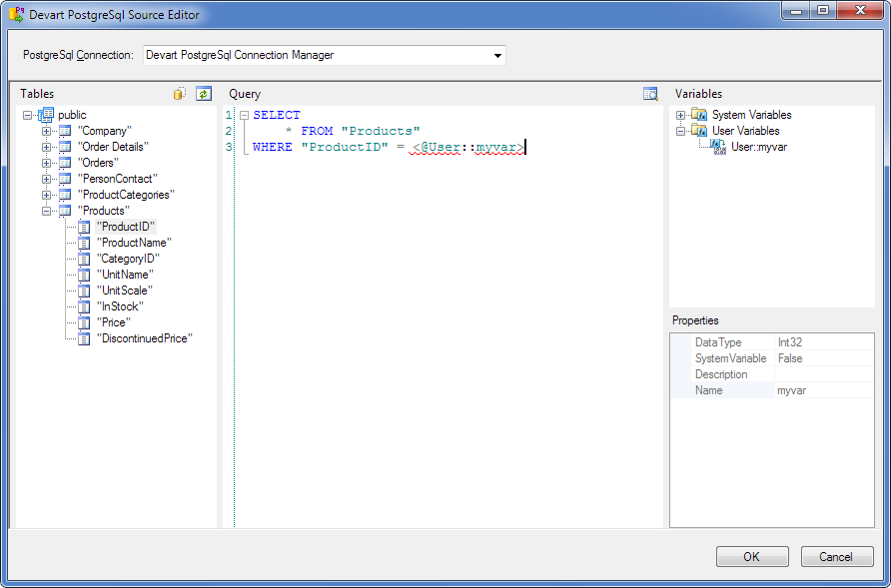Screen dimensions: 891x588
Task: Collapse the User Variables node
Action: pos(681,131)
